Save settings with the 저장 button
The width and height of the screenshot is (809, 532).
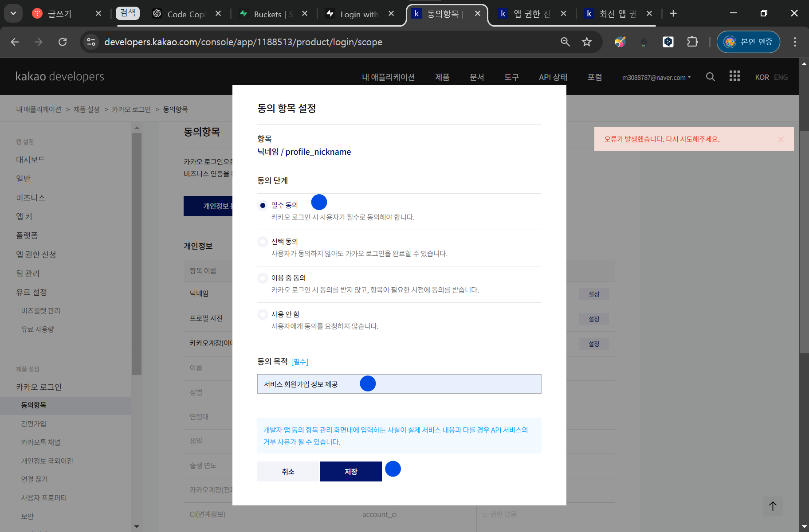[x=351, y=472]
